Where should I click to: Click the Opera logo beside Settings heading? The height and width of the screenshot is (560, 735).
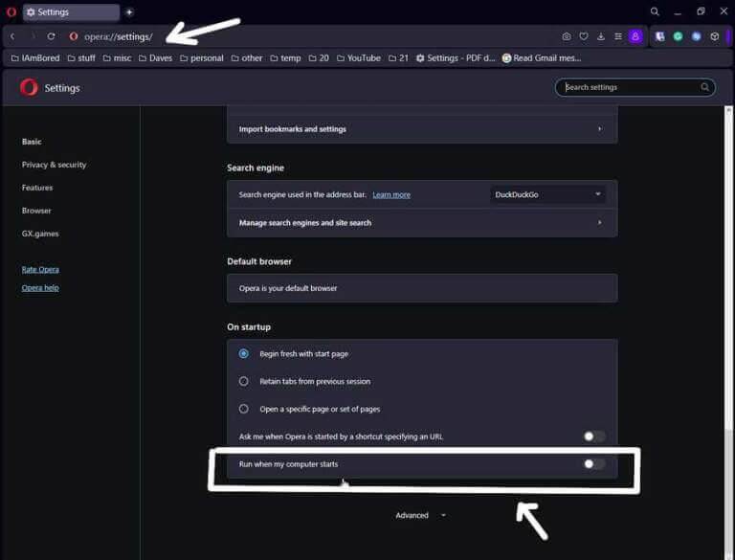click(x=29, y=88)
